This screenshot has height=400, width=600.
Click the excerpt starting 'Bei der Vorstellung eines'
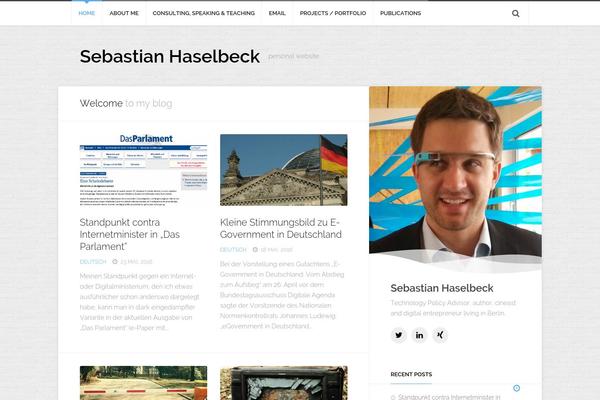282,295
